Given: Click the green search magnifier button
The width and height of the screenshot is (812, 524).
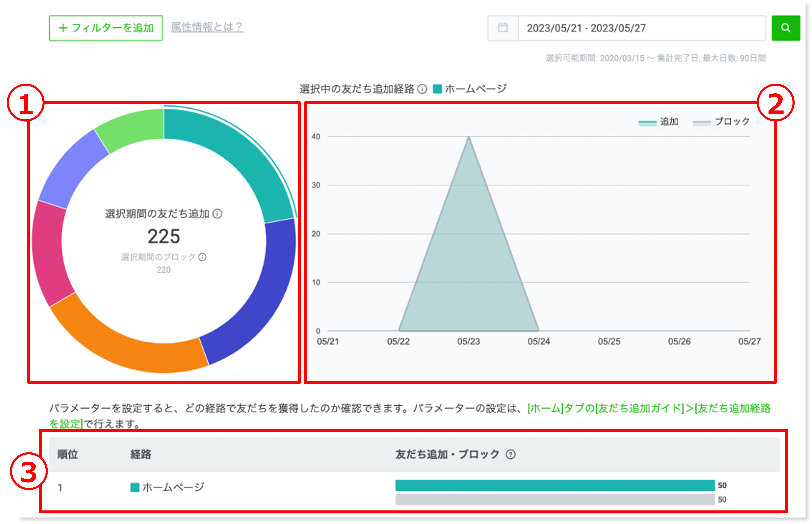Looking at the screenshot, I should (x=786, y=28).
